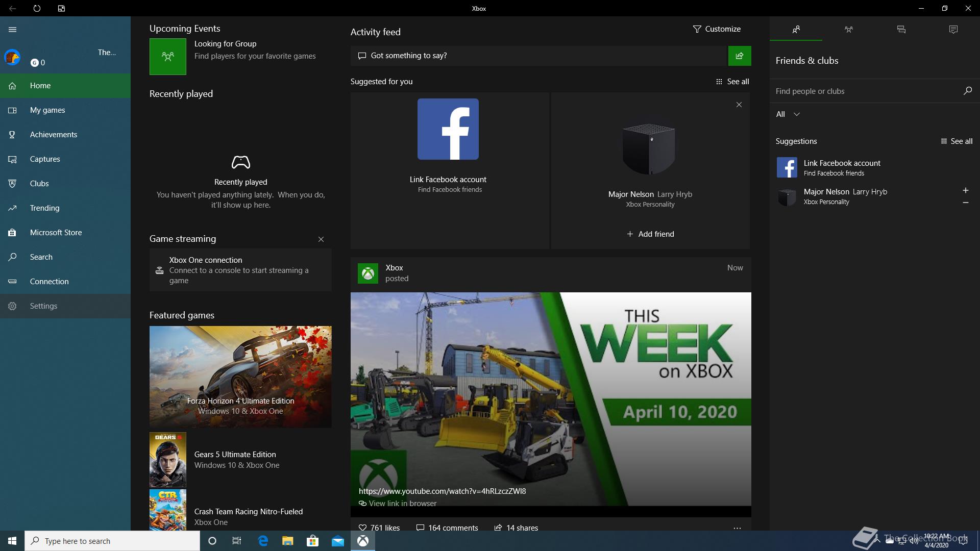The image size is (980, 551).
Task: Click the Got something to say field
Action: (538, 56)
